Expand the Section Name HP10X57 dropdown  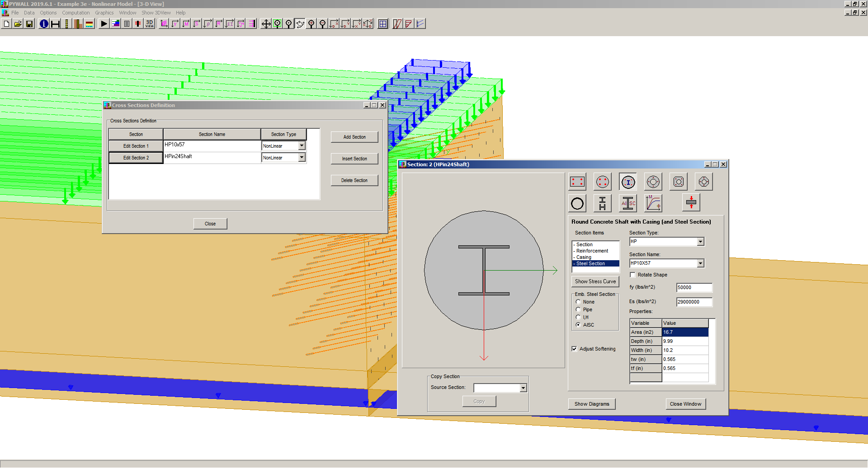[700, 263]
